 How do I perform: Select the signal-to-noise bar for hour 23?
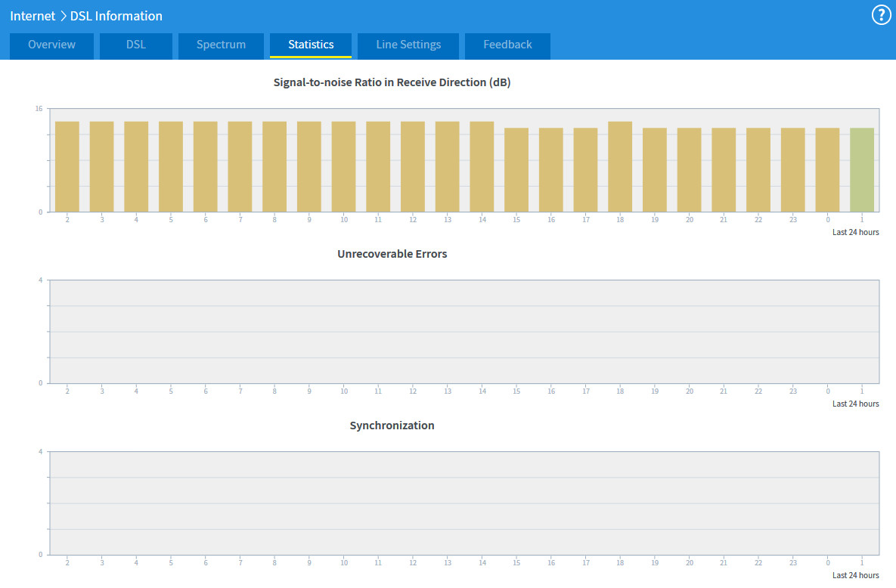[793, 170]
